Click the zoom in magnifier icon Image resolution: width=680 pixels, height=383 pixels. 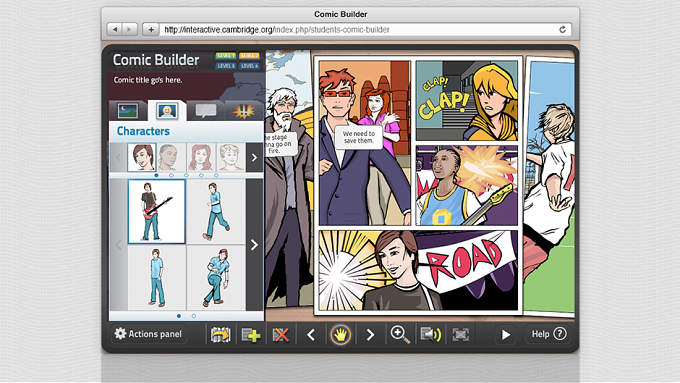[400, 335]
